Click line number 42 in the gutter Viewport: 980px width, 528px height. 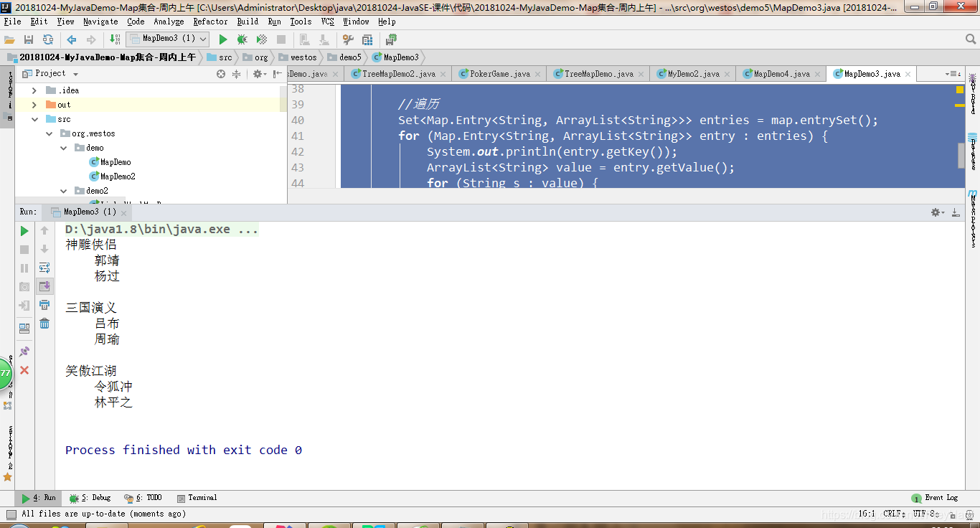[298, 152]
